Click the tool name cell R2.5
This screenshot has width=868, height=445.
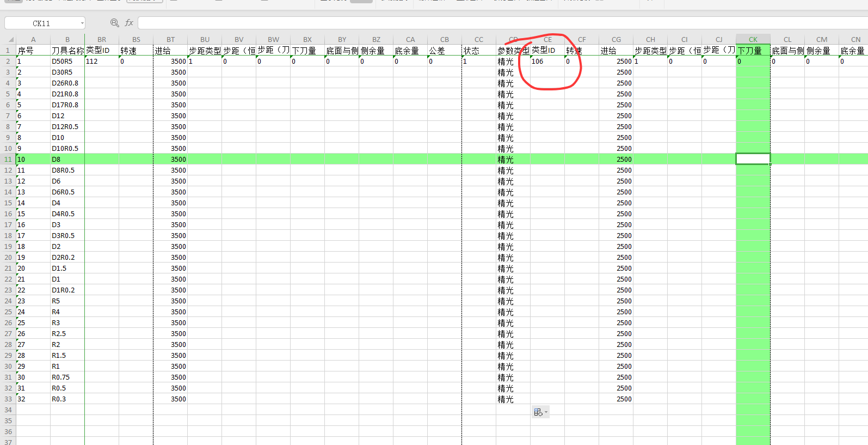[x=67, y=333]
